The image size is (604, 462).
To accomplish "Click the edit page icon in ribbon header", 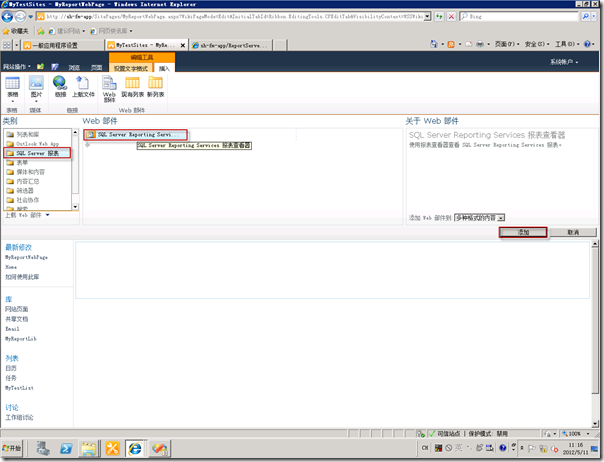I will [55, 67].
